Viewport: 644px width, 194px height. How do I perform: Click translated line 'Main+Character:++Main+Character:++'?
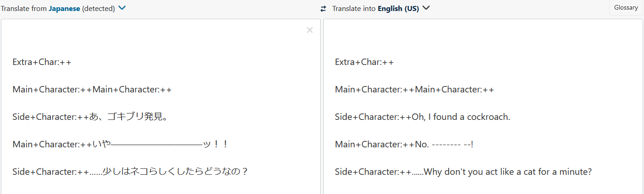(414, 90)
